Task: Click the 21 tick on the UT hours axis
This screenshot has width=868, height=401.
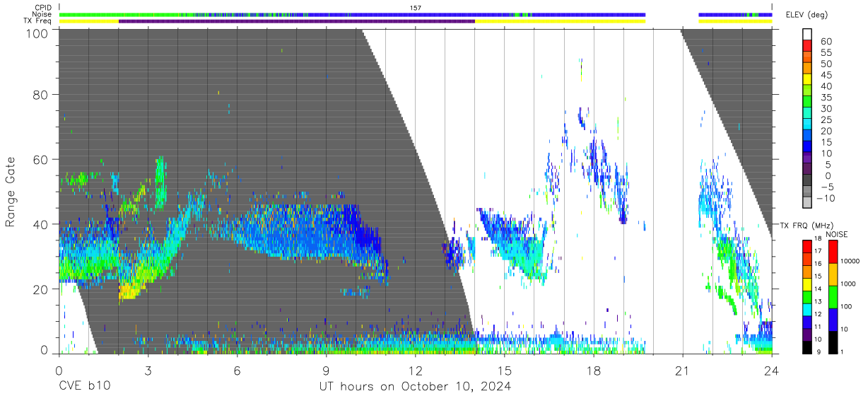Action: pyautogui.click(x=682, y=369)
